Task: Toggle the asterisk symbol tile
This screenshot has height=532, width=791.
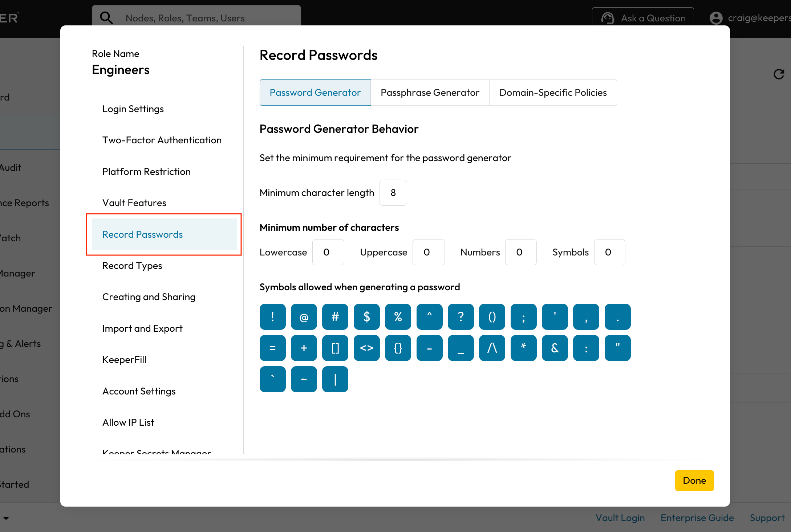Action: tap(523, 348)
